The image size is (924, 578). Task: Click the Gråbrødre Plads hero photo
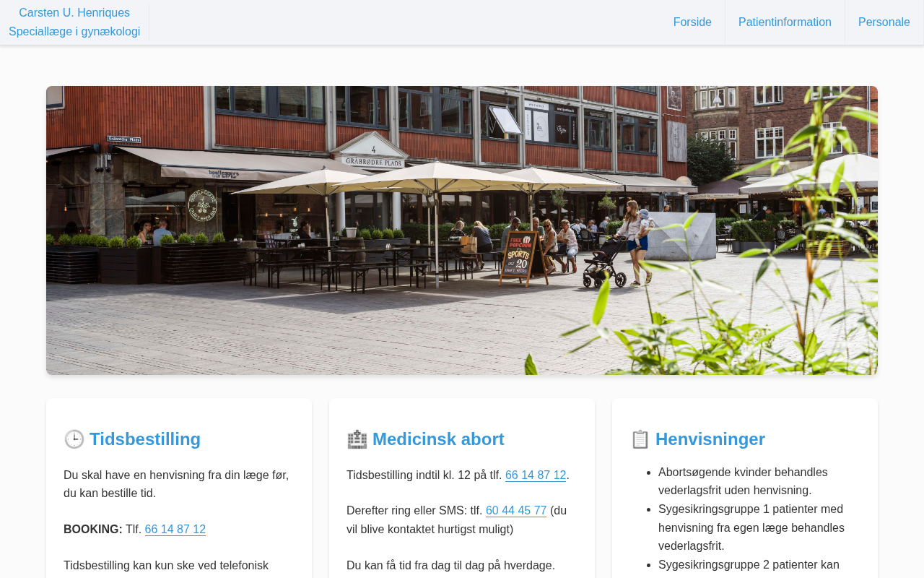462,230
